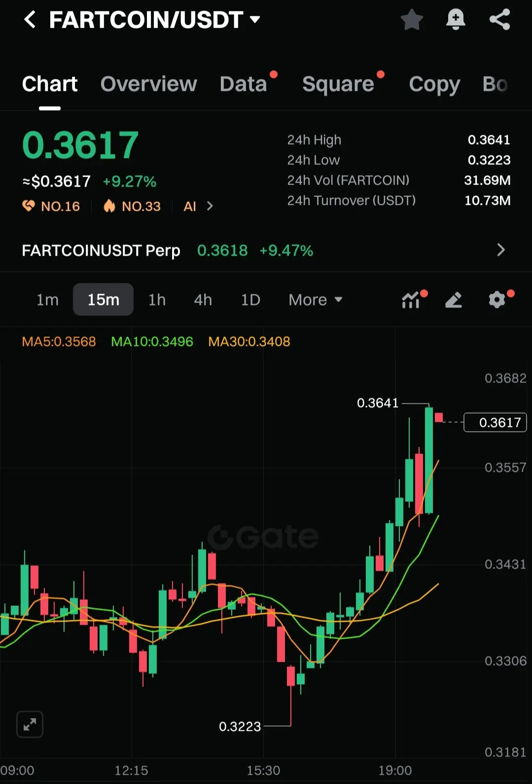Open FARTCOINUSDT Perp contract row
The image size is (532, 784).
click(266, 251)
